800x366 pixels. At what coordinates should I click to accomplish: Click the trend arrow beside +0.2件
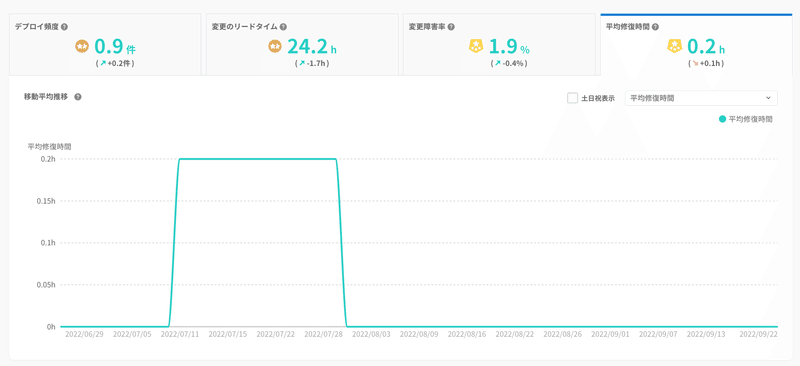click(103, 64)
